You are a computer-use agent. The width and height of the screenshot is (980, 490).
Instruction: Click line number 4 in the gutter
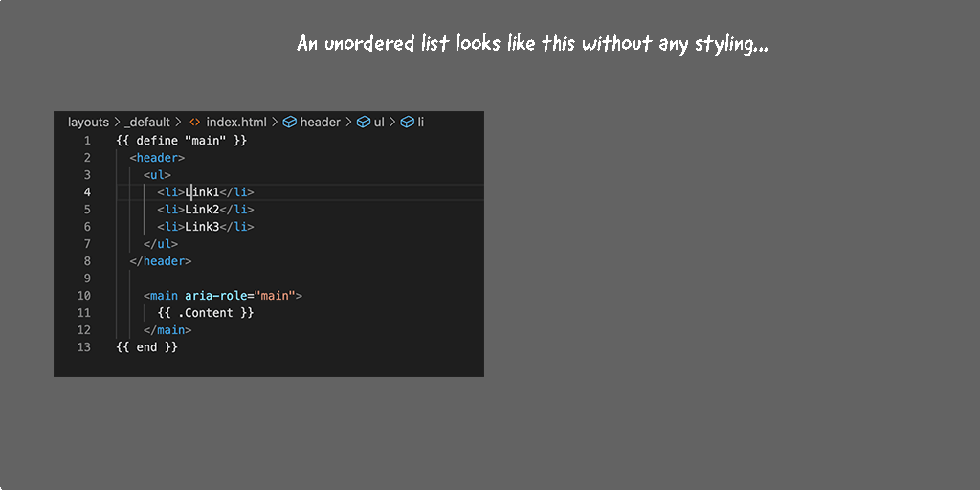click(87, 192)
